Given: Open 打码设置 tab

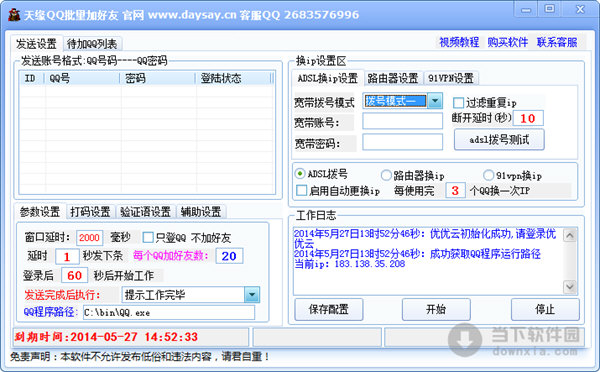Looking at the screenshot, I should 90,212.
